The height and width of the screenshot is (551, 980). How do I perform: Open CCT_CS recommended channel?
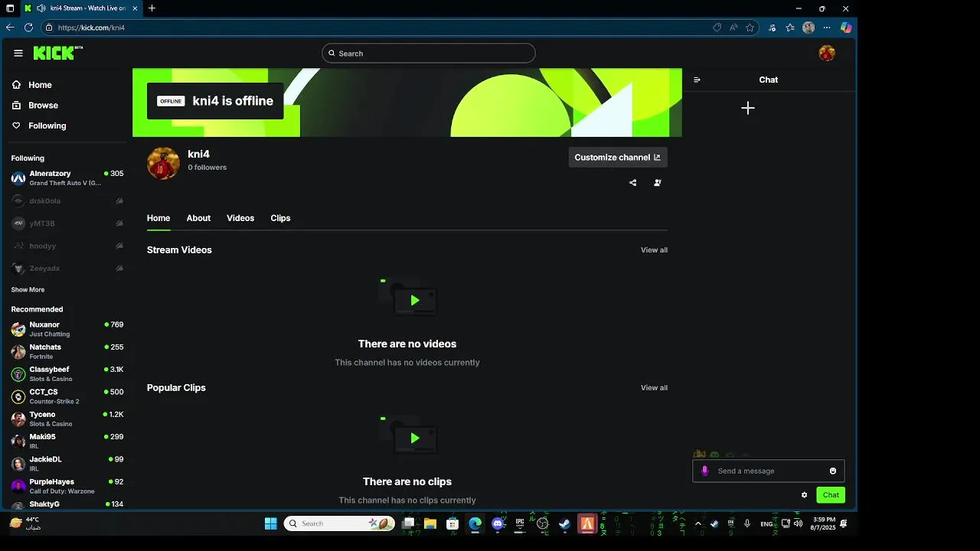coord(67,396)
